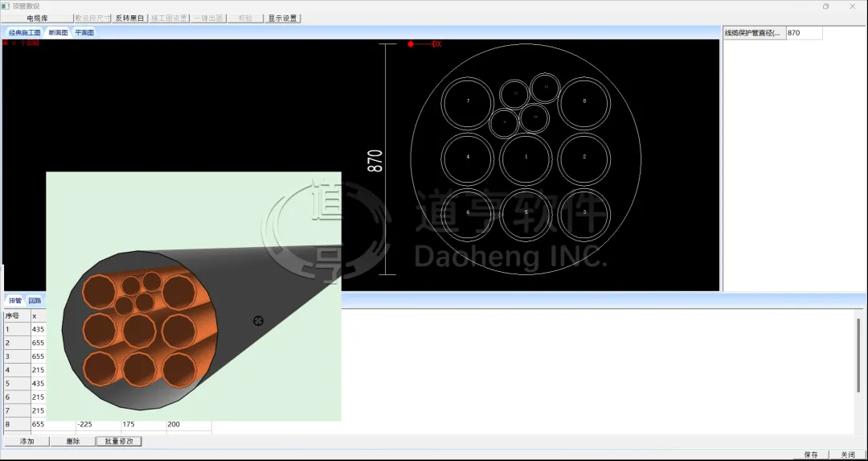
Task: Switch to the 平面图 plan view tab
Action: click(84, 33)
